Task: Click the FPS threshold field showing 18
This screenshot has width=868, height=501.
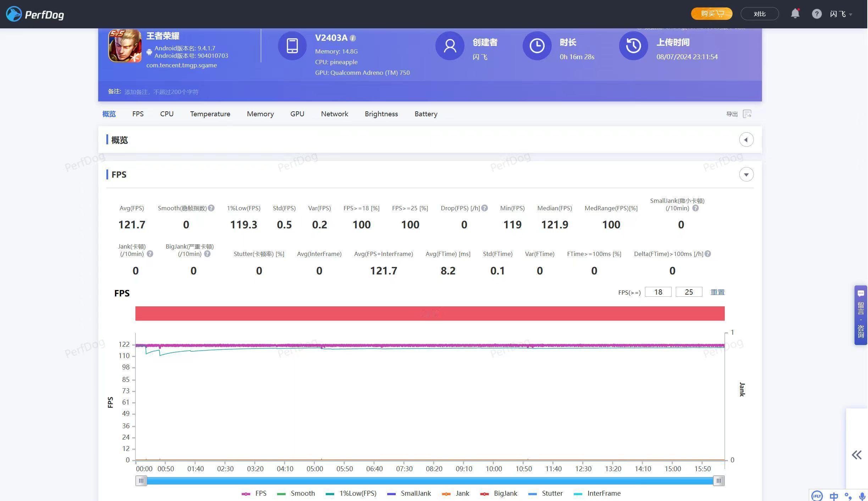Action: click(658, 292)
